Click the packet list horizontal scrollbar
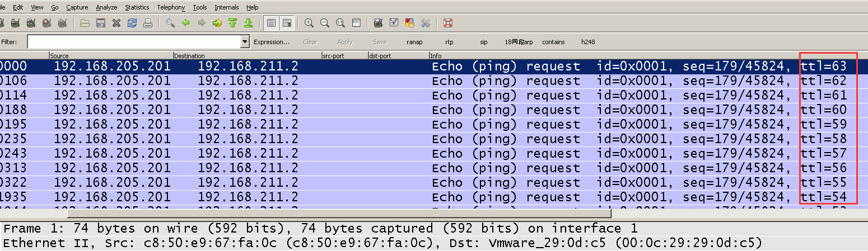The image size is (868, 251). (339, 213)
